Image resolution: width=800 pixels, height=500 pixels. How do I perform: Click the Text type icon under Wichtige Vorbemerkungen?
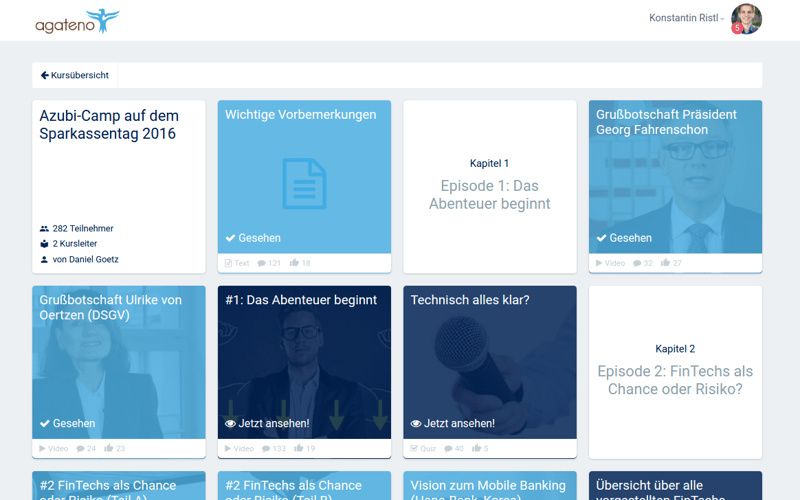pyautogui.click(x=228, y=263)
